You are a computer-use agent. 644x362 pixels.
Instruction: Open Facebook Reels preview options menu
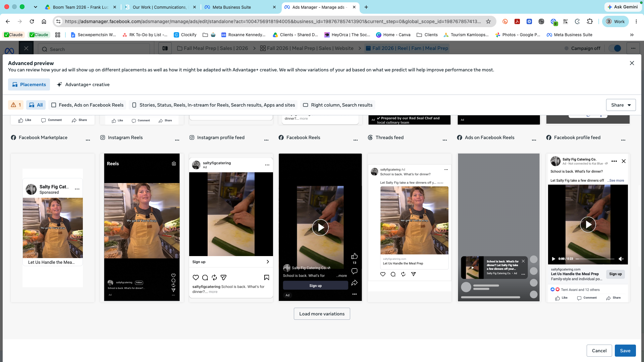356,140
